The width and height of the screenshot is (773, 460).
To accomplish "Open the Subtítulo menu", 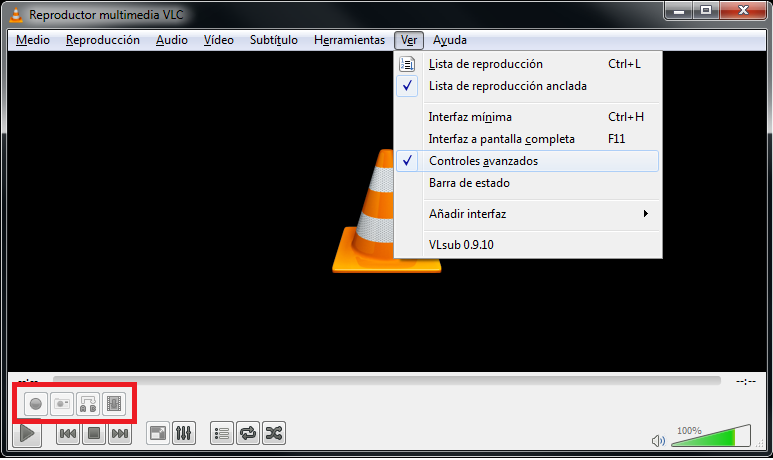I will [274, 40].
